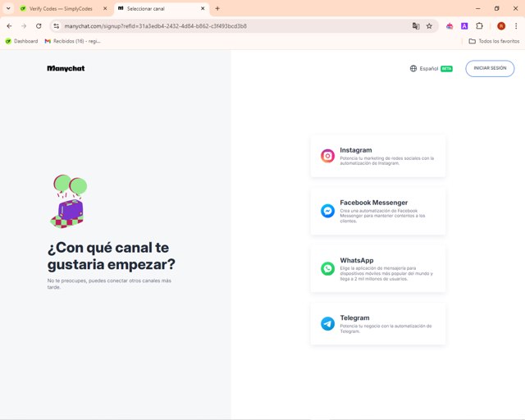
Task: Close the Verify Codes tab
Action: (105, 9)
